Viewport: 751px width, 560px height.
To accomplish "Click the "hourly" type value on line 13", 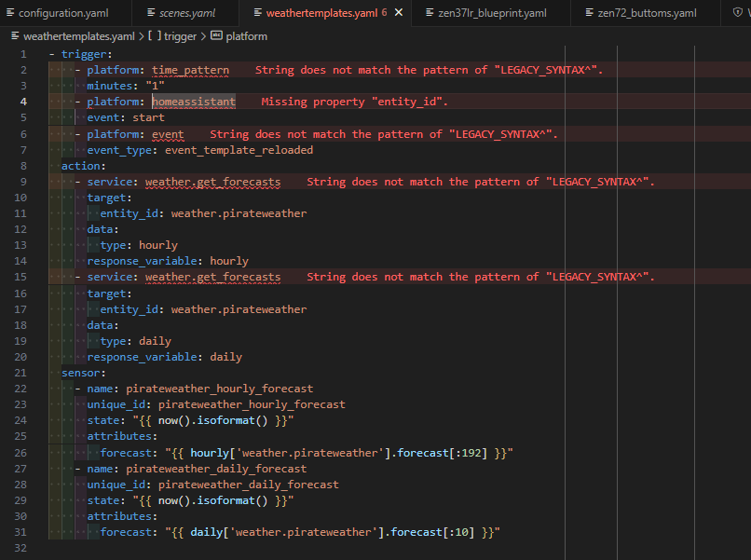I will tap(158, 245).
